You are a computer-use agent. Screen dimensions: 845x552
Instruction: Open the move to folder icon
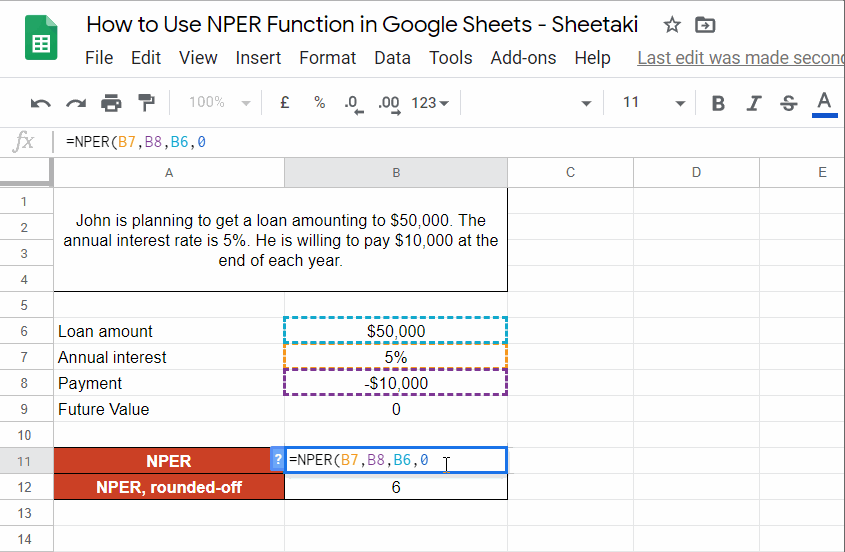[705, 25]
